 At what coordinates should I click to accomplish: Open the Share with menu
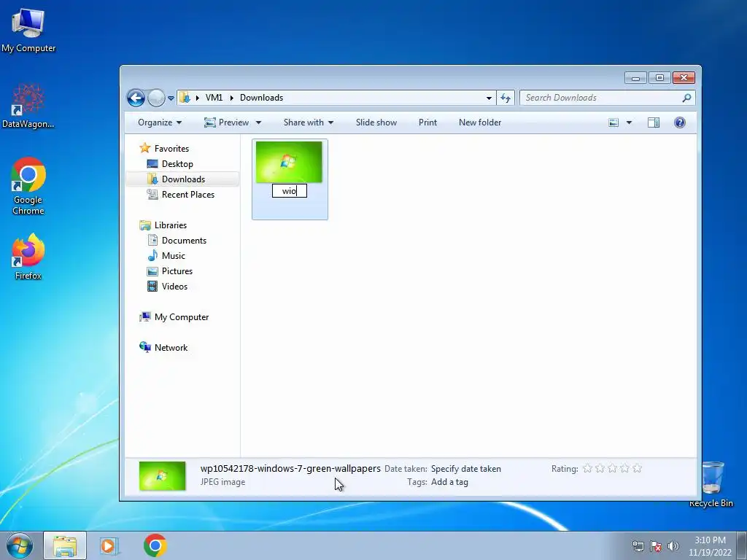(x=309, y=122)
